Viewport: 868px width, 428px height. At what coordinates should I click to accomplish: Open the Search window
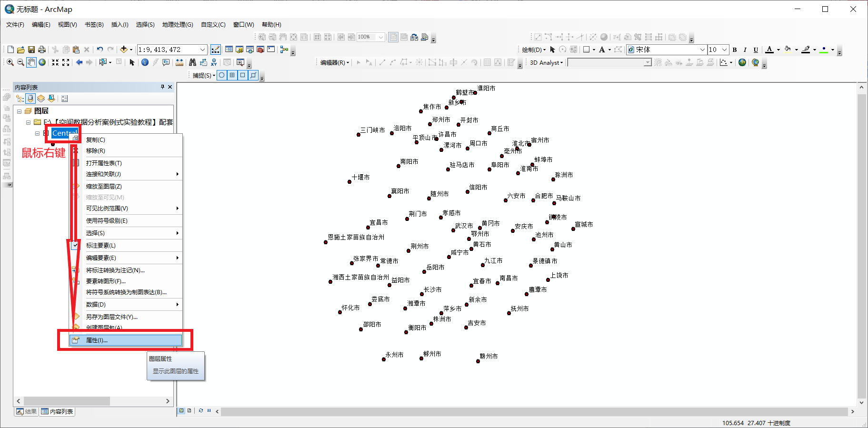click(x=250, y=50)
